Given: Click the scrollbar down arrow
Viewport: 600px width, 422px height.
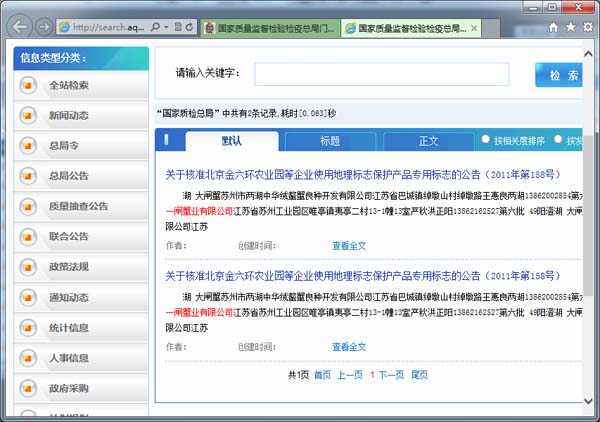Looking at the screenshot, I should [588, 401].
